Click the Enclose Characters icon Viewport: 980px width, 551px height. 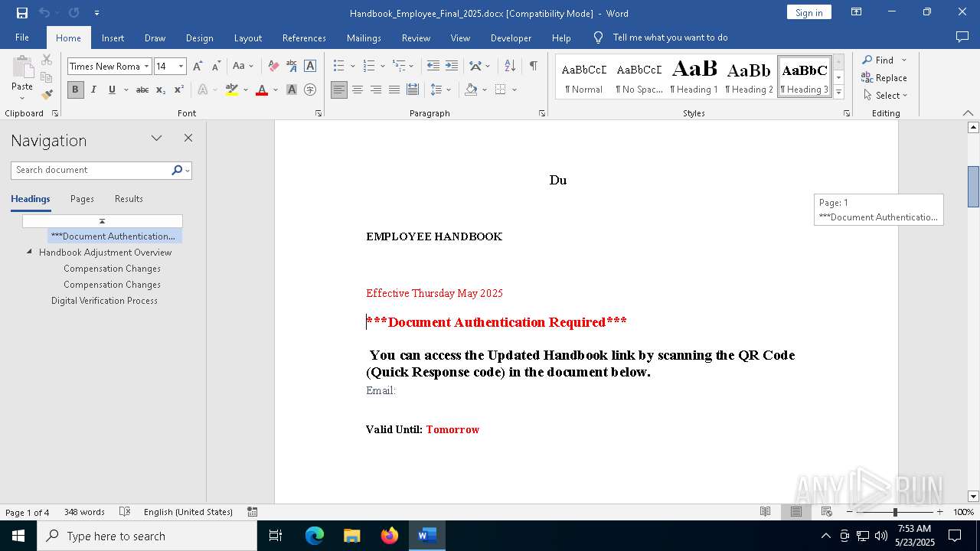click(x=310, y=90)
